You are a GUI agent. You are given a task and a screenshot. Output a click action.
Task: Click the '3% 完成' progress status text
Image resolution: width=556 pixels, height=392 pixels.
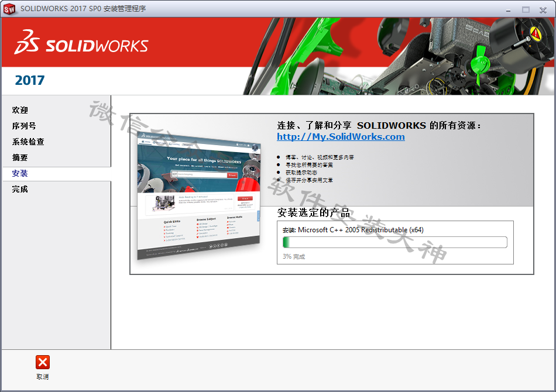pos(294,257)
